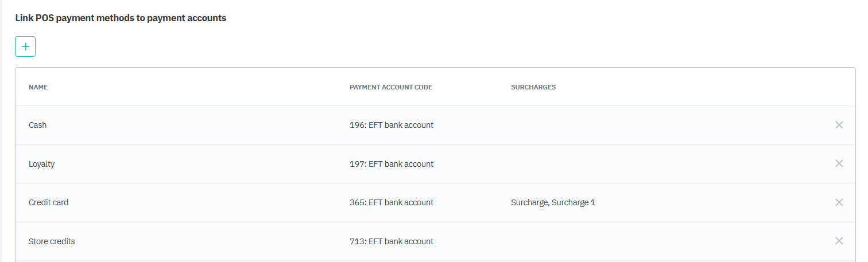This screenshot has height=262, width=868.
Task: Open the Cash payment method
Action: [x=38, y=125]
